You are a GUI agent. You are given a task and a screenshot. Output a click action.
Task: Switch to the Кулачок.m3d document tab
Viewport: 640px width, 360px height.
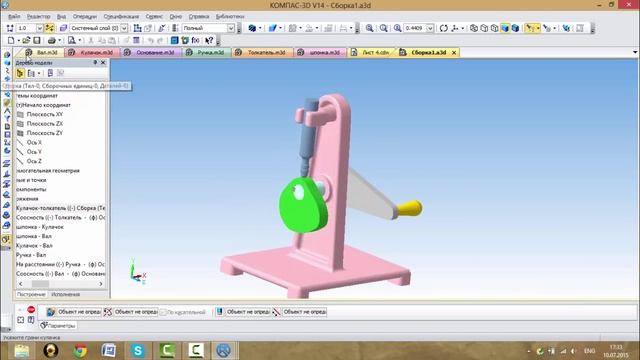pos(92,52)
